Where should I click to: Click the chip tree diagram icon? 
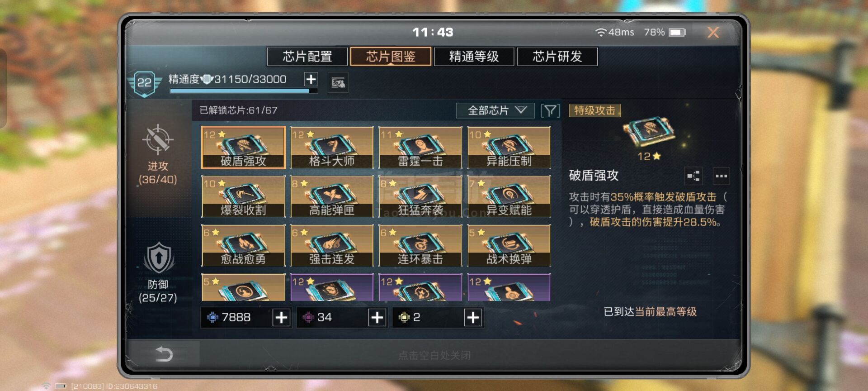click(693, 176)
